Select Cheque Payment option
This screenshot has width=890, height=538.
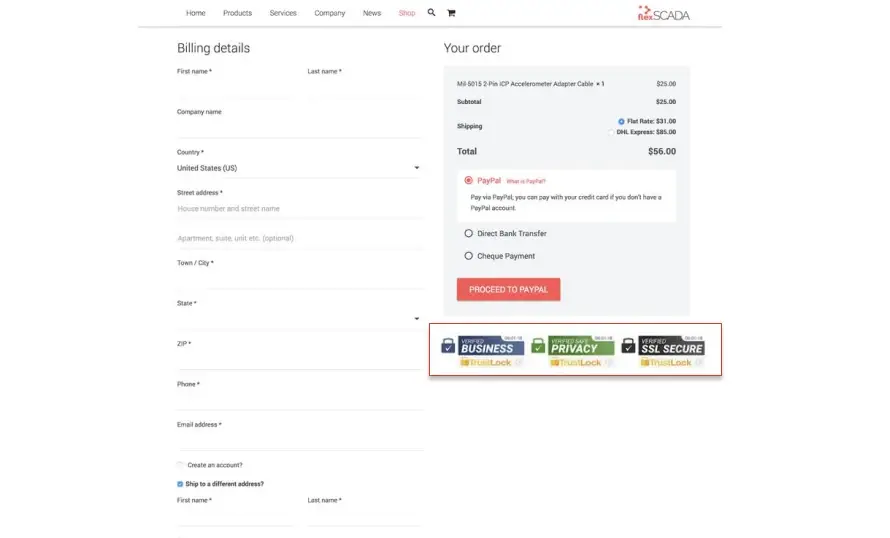tap(468, 256)
